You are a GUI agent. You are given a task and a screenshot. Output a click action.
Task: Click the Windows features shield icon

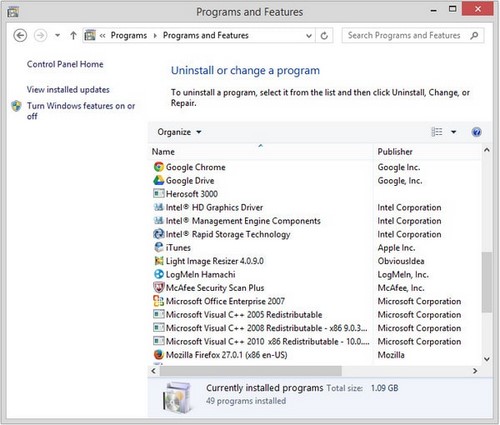[16, 106]
